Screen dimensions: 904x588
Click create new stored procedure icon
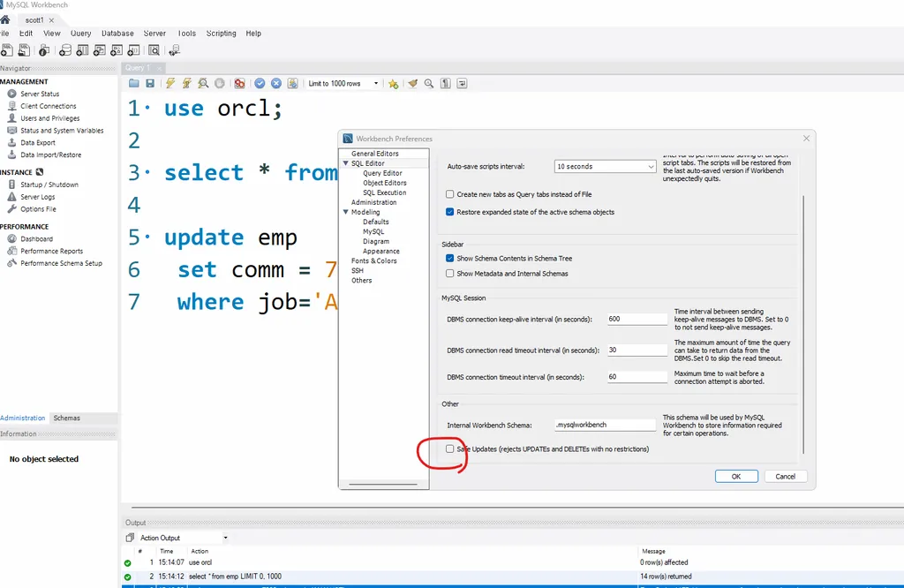tap(117, 50)
